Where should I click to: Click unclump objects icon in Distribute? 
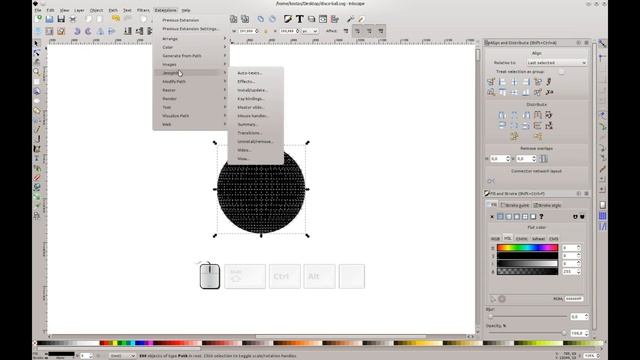coord(538,136)
